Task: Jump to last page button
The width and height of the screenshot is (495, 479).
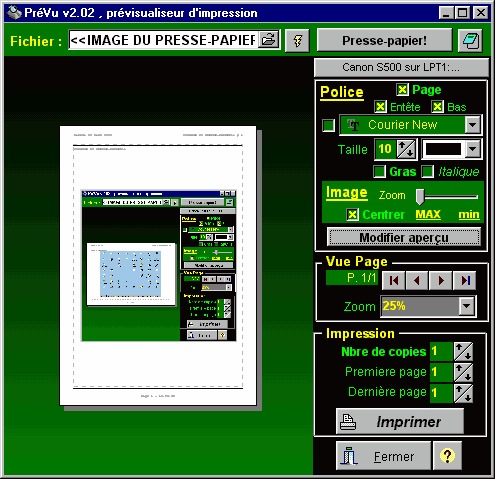Action: (465, 280)
